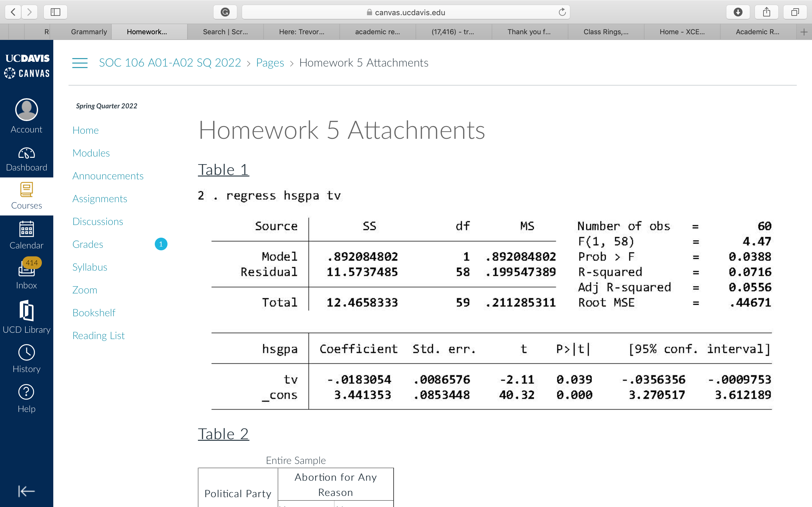Open the Assignments course link
This screenshot has height=507, width=812.
tap(100, 199)
